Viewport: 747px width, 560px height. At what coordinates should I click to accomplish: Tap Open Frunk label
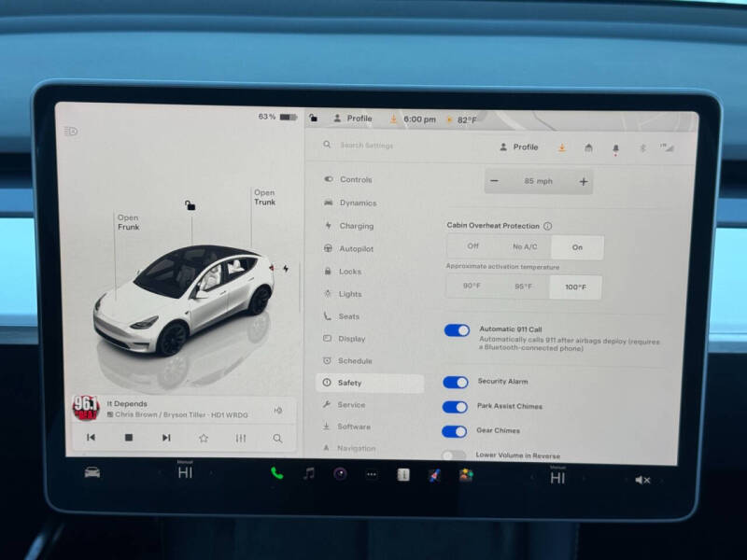pos(130,224)
